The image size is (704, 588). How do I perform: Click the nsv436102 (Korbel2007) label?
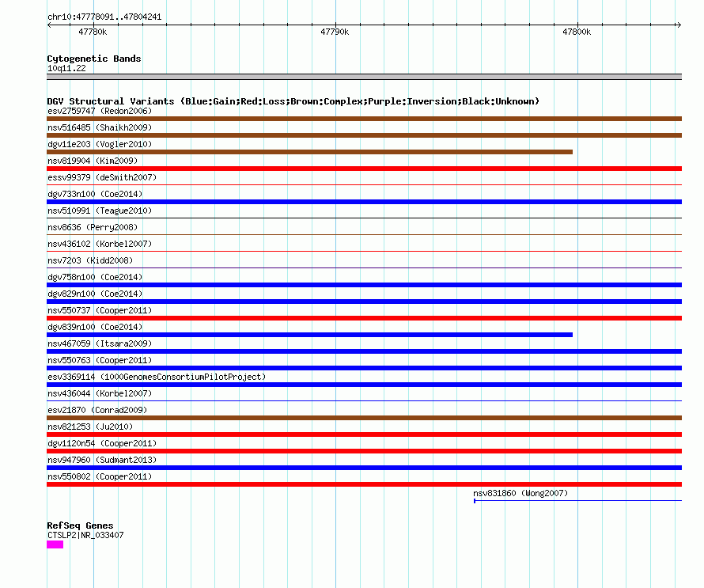click(100, 244)
